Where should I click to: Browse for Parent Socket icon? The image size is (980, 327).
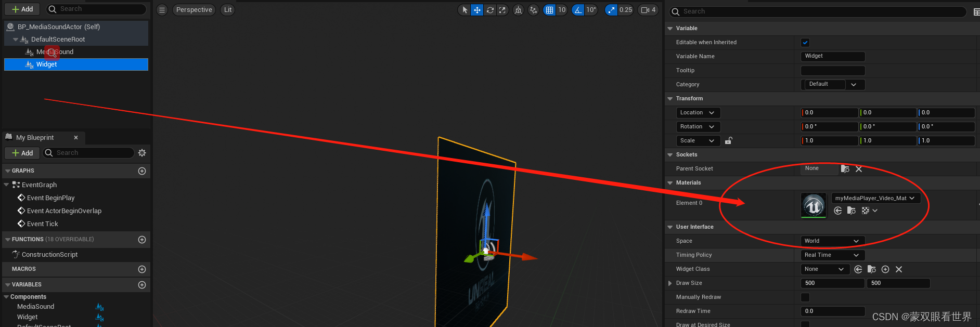(x=845, y=169)
